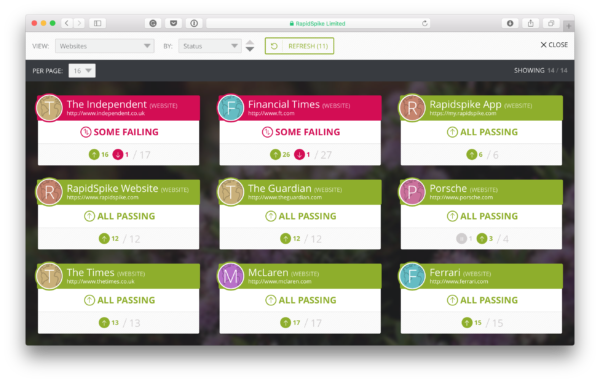This screenshot has height=382, width=600.
Task: Click Ferrari 15 passing up icon
Action: [467, 323]
